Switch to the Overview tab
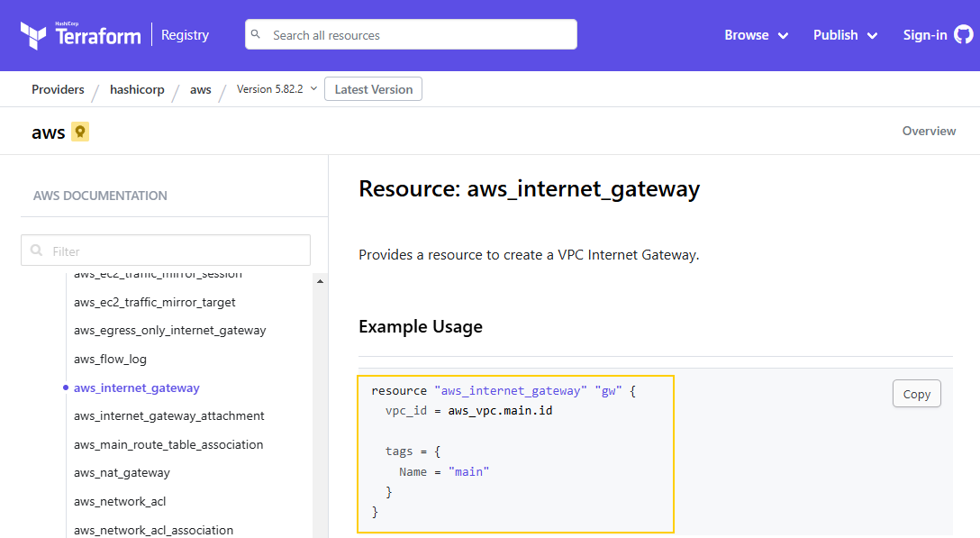 929,131
